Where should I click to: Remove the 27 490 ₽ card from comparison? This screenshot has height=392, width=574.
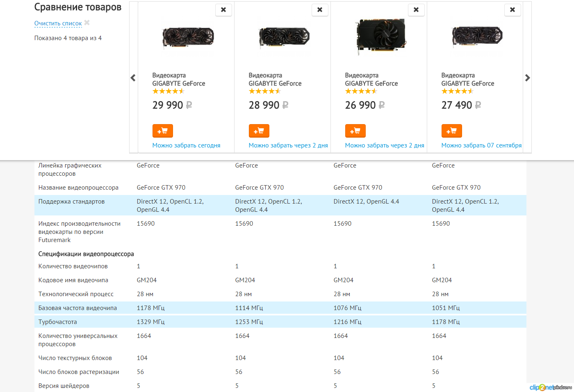click(512, 10)
